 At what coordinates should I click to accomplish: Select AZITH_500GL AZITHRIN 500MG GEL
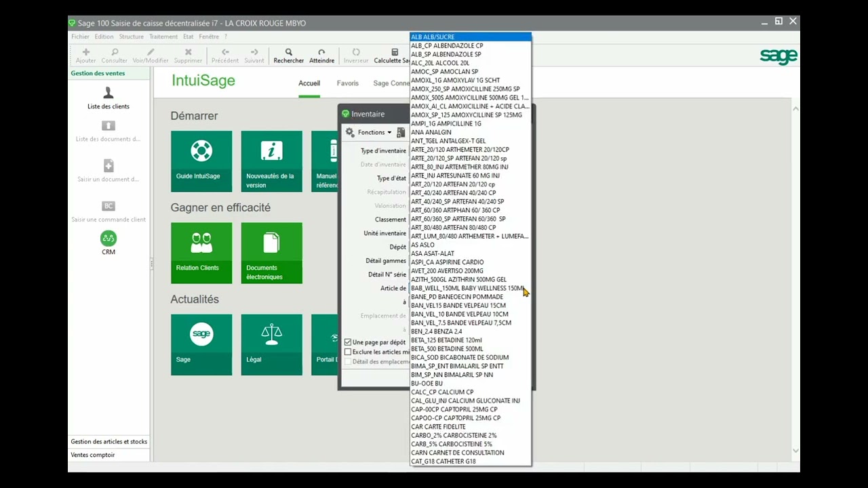(471, 280)
